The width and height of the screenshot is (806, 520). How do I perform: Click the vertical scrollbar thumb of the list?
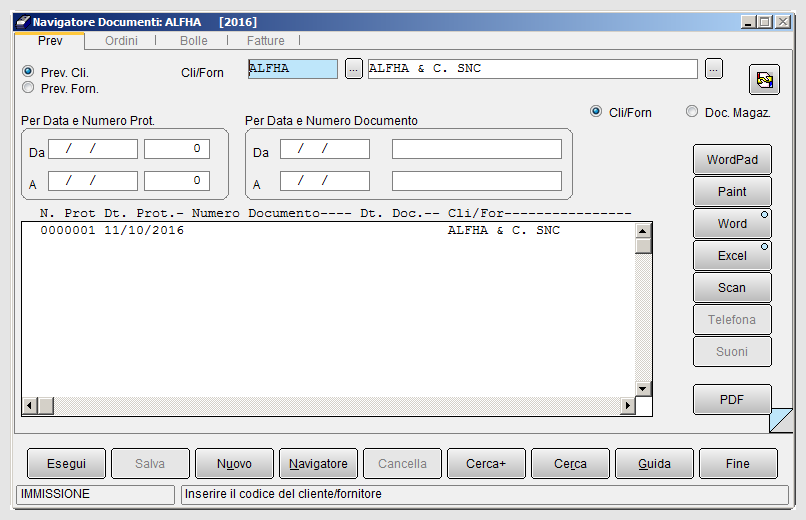tap(643, 246)
